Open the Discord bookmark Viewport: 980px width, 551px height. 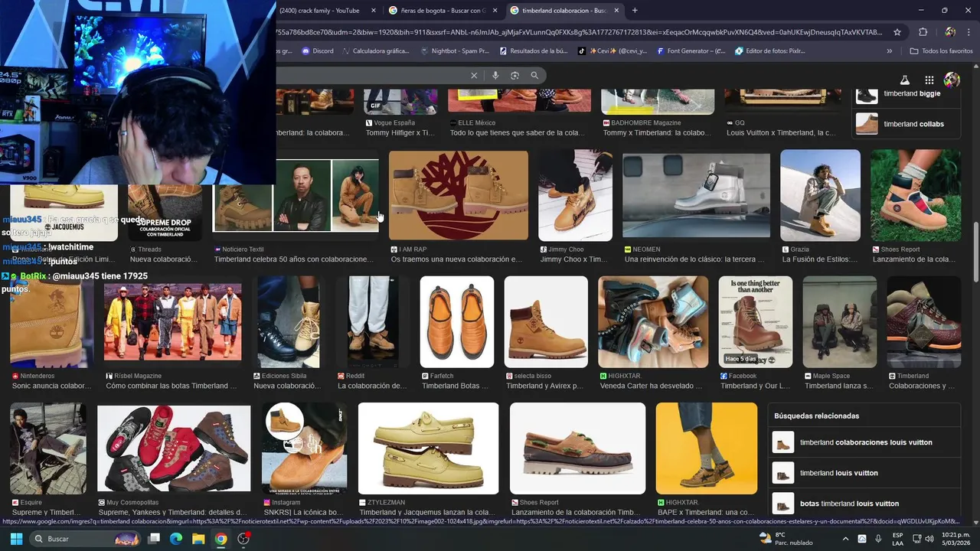pos(318,51)
